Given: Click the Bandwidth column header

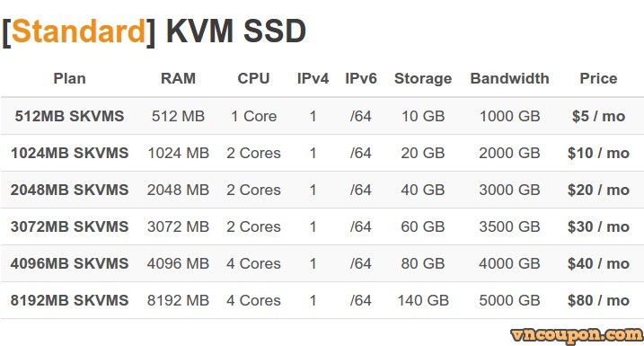Looking at the screenshot, I should (x=509, y=78).
